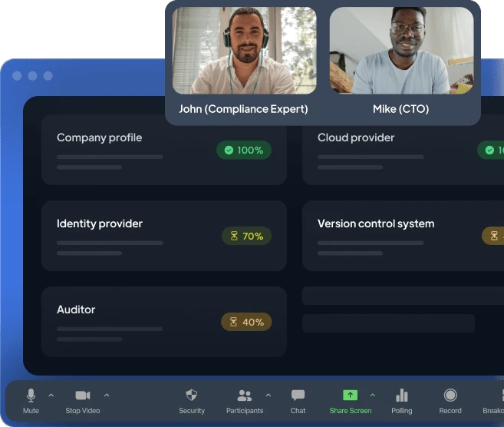Expand the arrow next to Share Screen
Viewport: 504px width, 427px height.
click(x=373, y=396)
